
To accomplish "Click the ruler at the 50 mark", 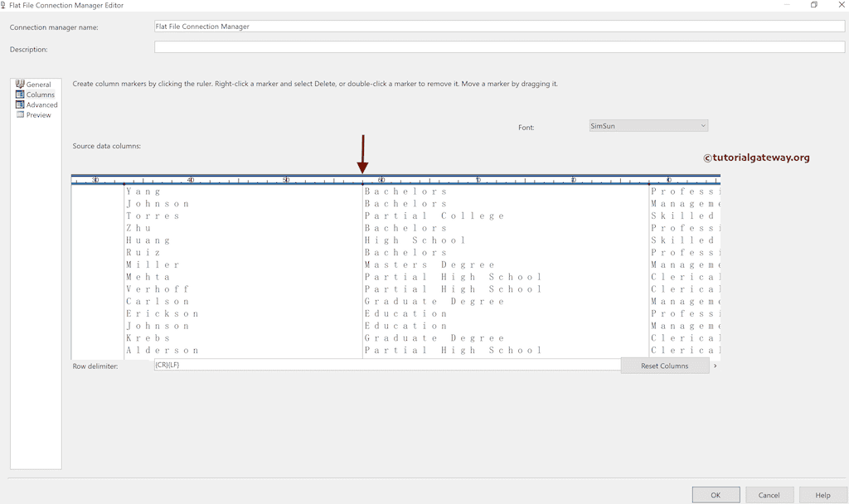I will coord(286,180).
